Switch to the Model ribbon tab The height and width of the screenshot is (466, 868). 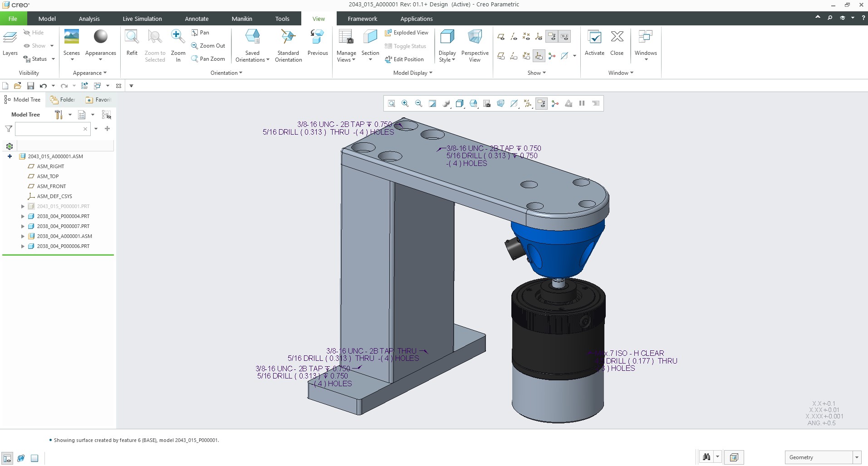(47, 19)
